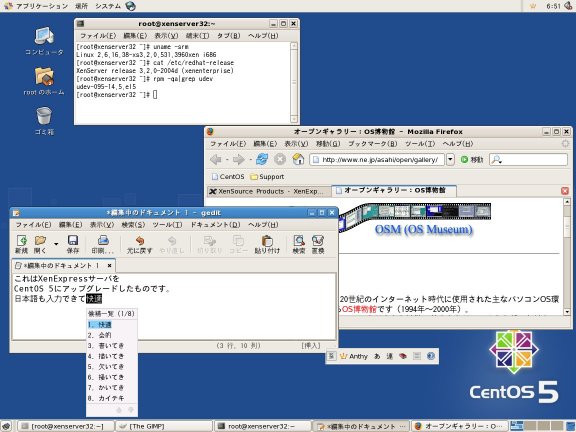Switch to [The GIMP] taskbar button
The height and width of the screenshot is (432, 576).
tap(164, 426)
